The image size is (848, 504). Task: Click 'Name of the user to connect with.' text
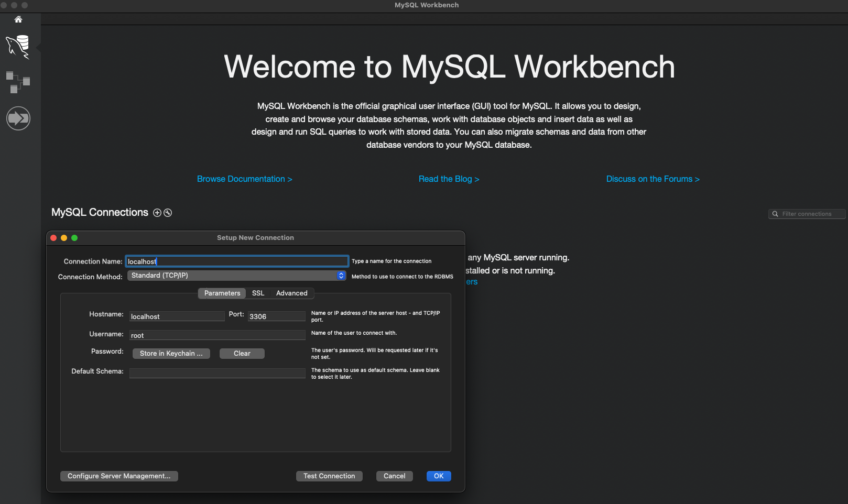(x=354, y=333)
